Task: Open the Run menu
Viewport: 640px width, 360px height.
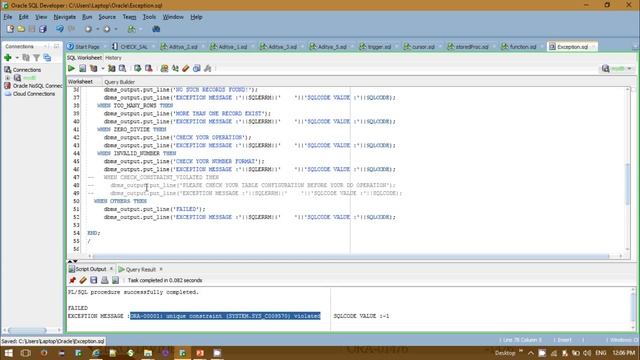Action: [x=87, y=17]
